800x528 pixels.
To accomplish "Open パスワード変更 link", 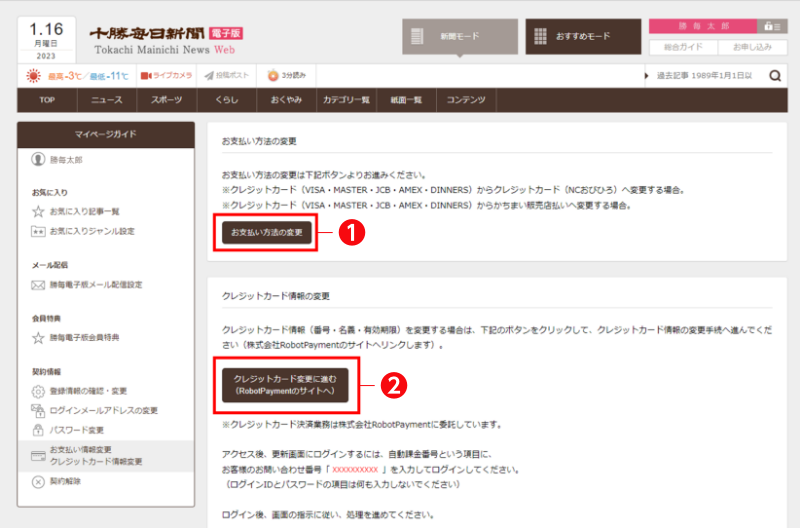I will 77,430.
